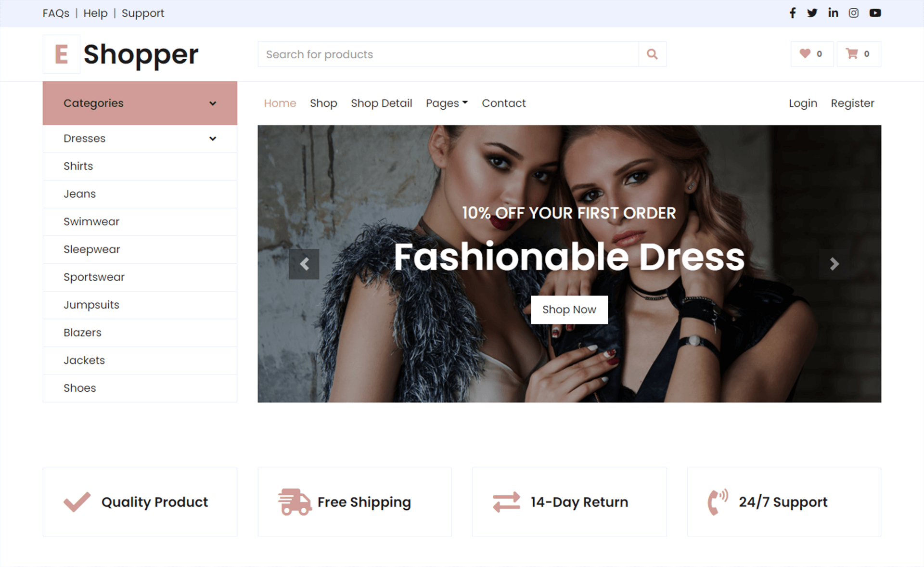
Task: Select Jumpsuits from category list
Action: [x=91, y=304]
